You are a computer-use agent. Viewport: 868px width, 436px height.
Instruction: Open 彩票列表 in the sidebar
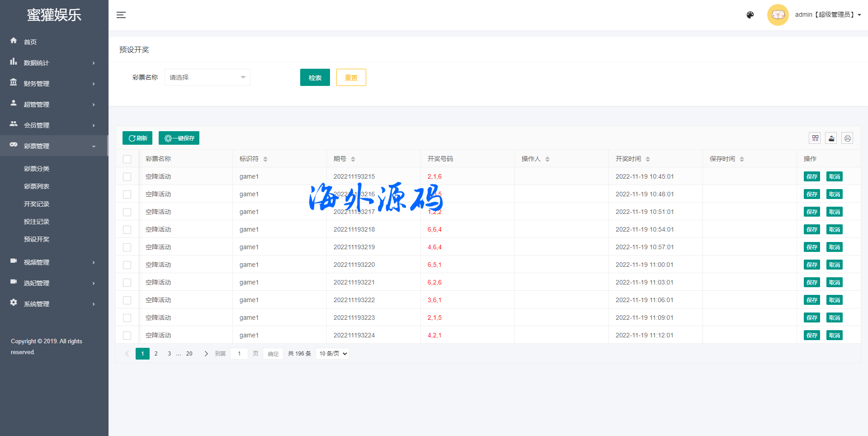(37, 186)
